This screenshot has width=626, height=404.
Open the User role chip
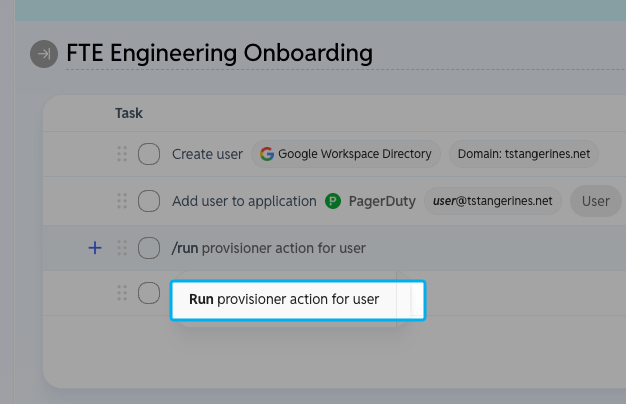(x=596, y=201)
